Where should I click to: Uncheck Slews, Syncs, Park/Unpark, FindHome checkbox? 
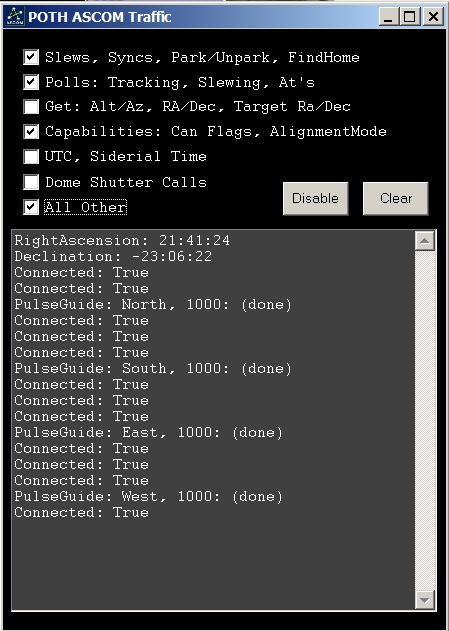click(x=31, y=57)
